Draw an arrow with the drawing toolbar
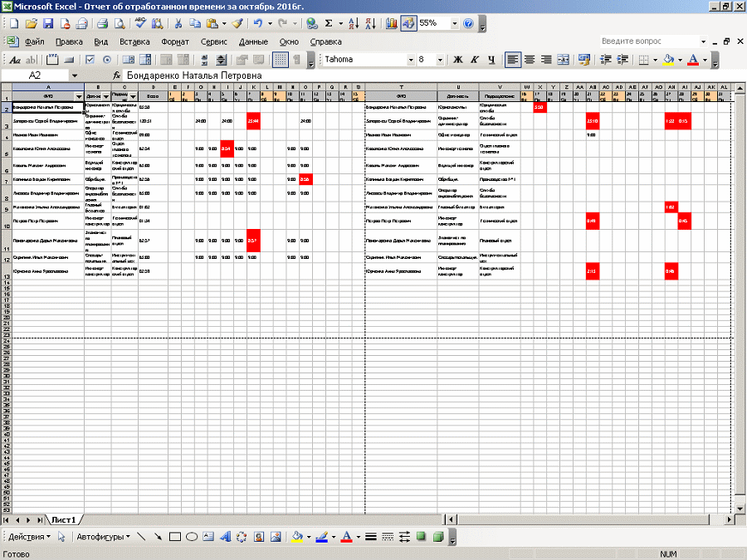The width and height of the screenshot is (747, 560). [158, 537]
